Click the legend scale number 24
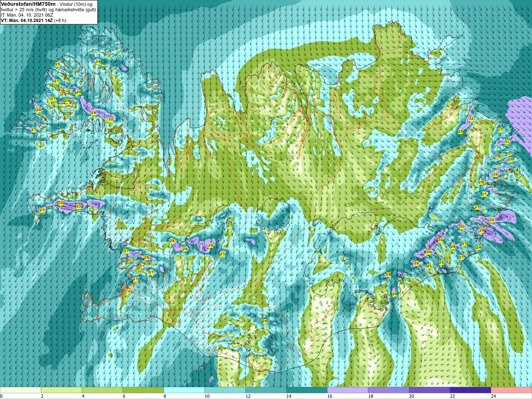The width and height of the screenshot is (532, 399). pyautogui.click(x=493, y=396)
